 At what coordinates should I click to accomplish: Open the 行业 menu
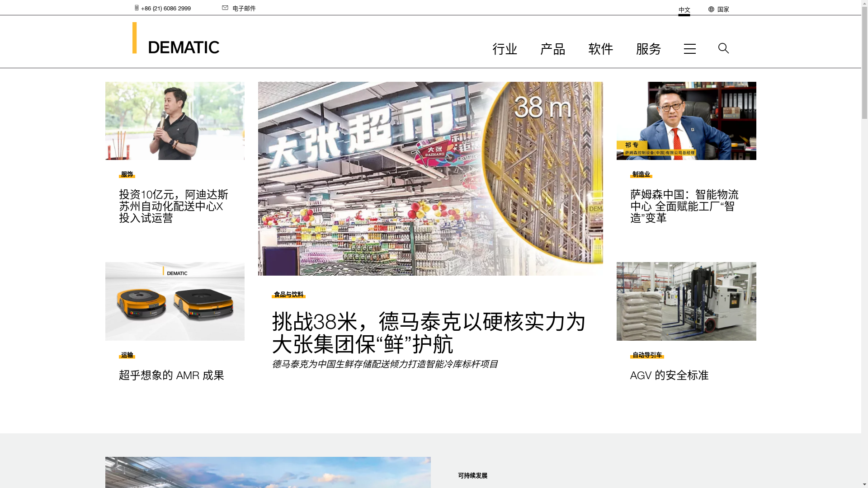(x=505, y=49)
